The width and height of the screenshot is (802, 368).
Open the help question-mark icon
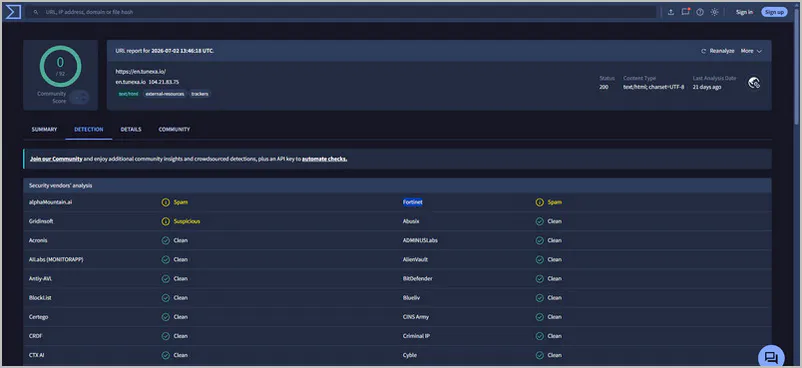point(700,12)
